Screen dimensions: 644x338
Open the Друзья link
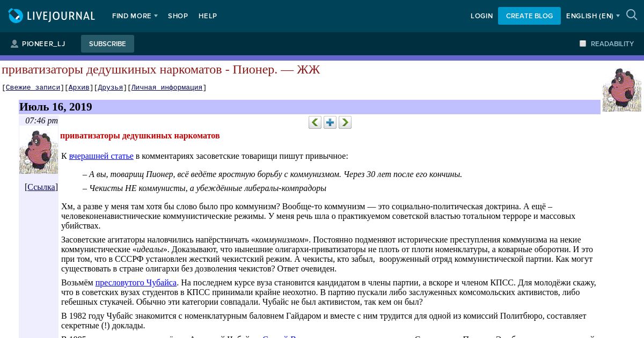click(110, 87)
